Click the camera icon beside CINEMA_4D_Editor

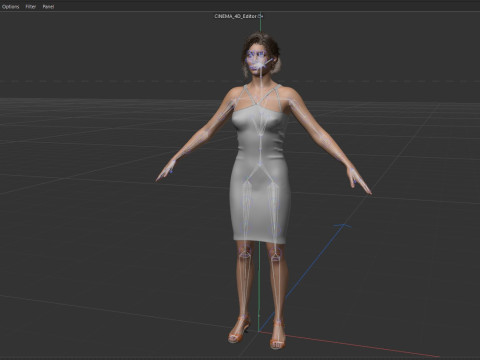pos(260,16)
